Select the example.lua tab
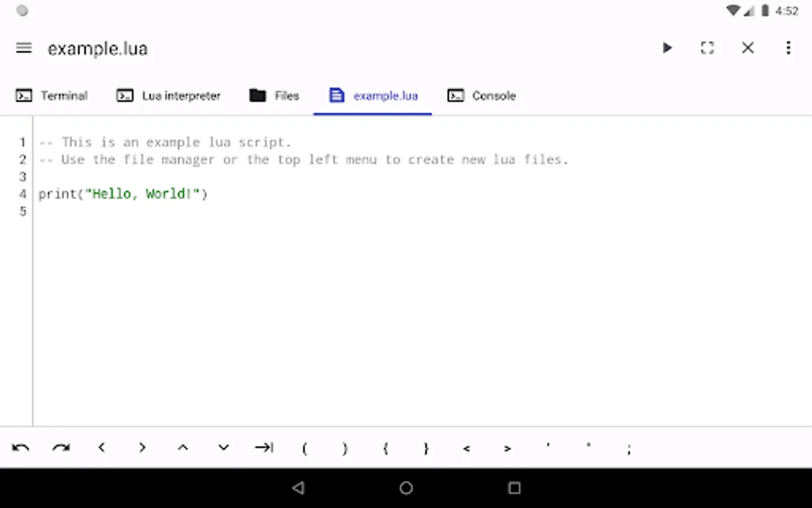The height and width of the screenshot is (508, 812). click(373, 95)
